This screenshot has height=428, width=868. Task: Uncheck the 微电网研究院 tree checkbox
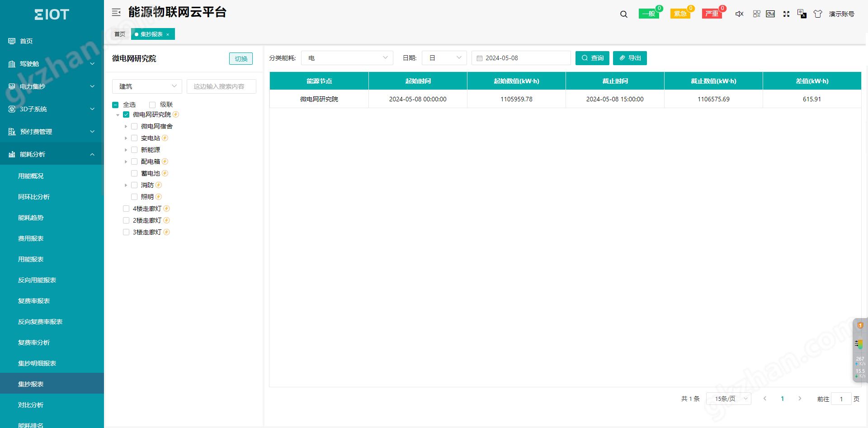click(126, 114)
